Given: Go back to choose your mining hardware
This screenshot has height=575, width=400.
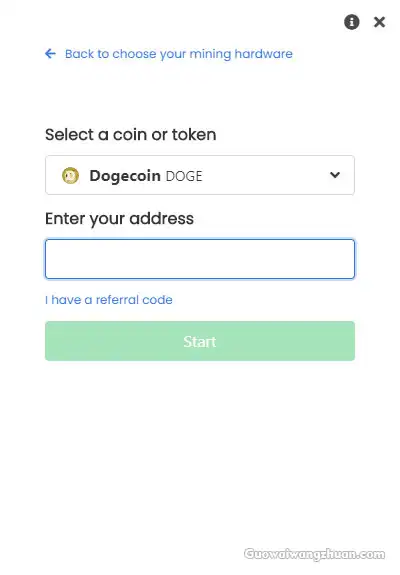Looking at the screenshot, I should click(x=179, y=54).
